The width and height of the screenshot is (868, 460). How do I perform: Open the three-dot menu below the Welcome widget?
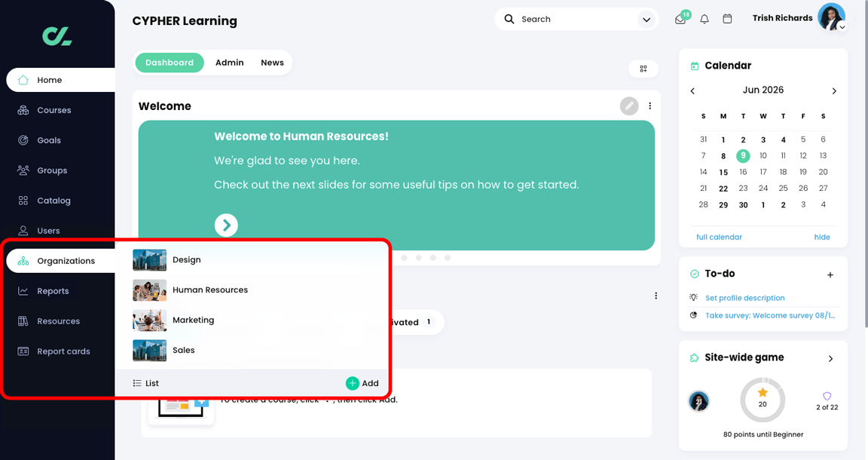tap(656, 296)
